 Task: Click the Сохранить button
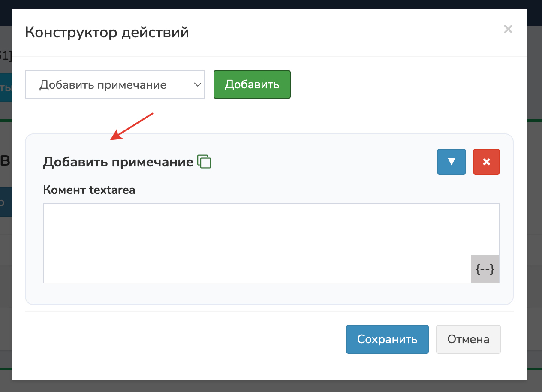click(x=387, y=339)
